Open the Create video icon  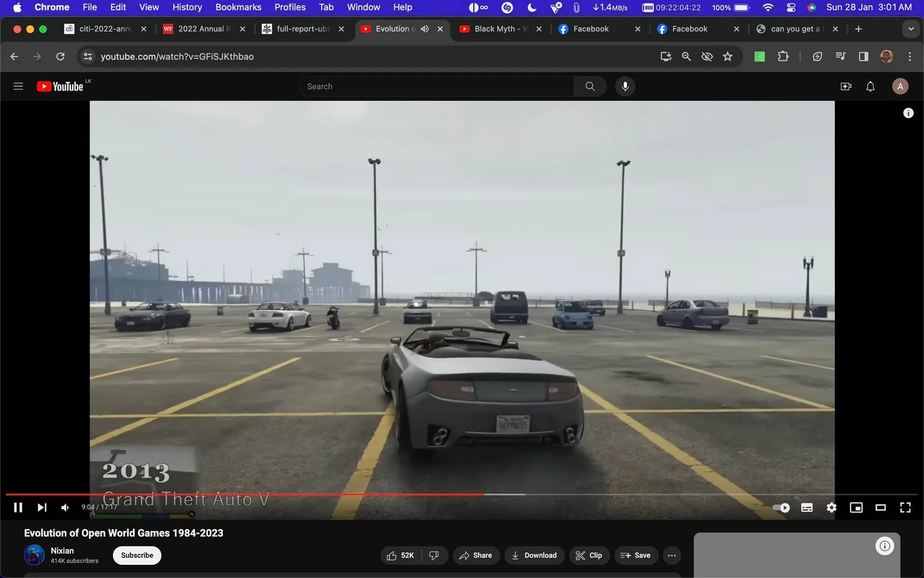(846, 86)
